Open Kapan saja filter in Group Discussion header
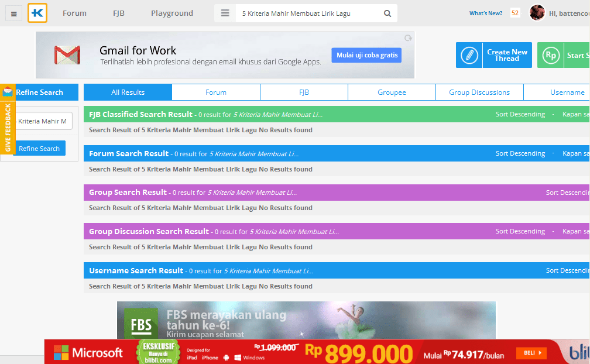 click(576, 231)
